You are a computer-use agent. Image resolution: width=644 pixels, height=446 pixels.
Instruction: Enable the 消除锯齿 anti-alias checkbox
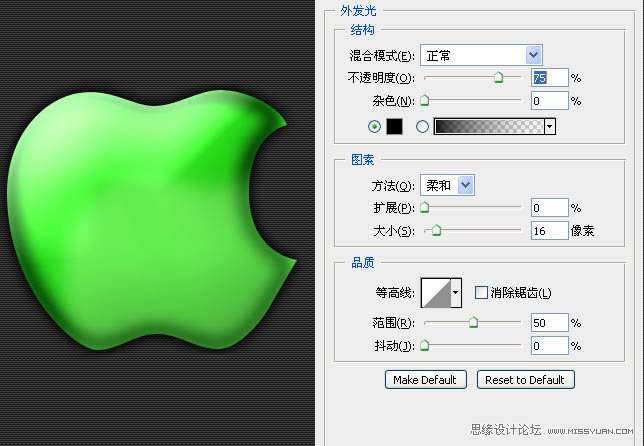pyautogui.click(x=481, y=293)
